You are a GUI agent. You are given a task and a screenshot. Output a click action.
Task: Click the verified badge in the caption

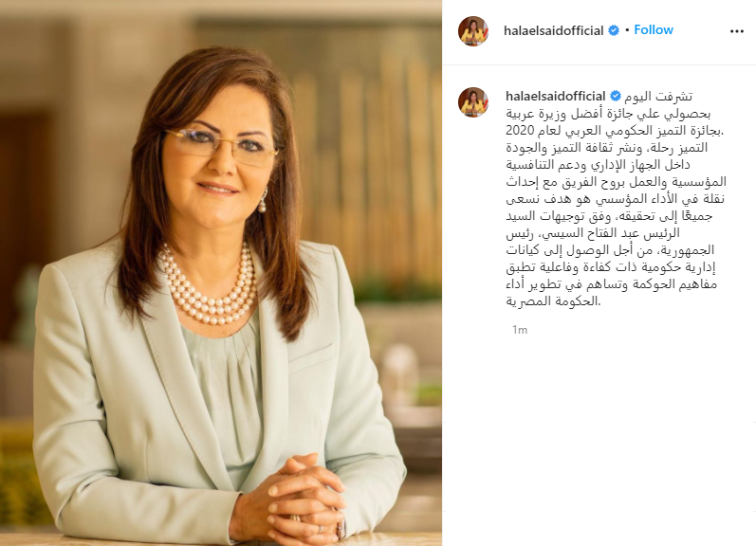[x=616, y=96]
